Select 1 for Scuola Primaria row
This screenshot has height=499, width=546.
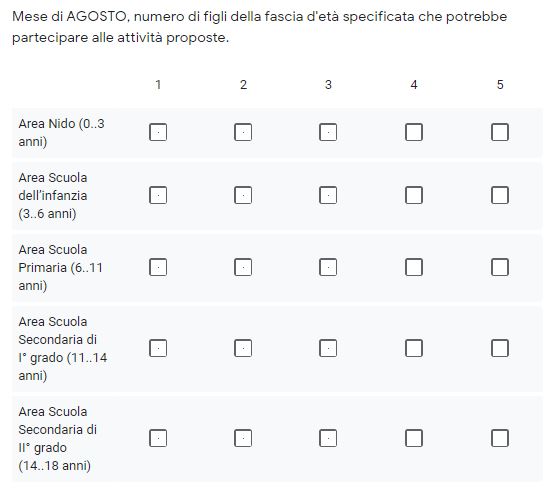(158, 267)
